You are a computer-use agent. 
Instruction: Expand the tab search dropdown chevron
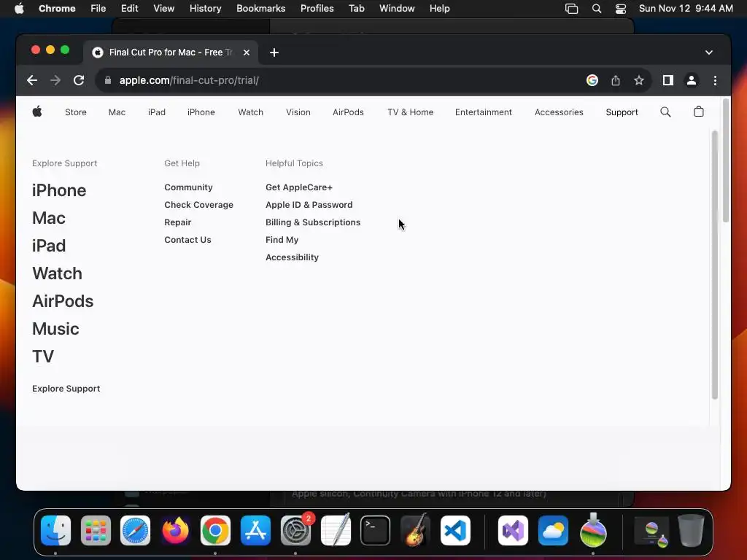pos(709,52)
